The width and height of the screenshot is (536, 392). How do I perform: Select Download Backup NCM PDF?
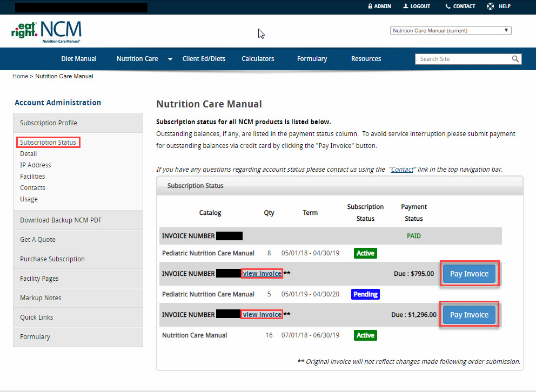coord(78,220)
